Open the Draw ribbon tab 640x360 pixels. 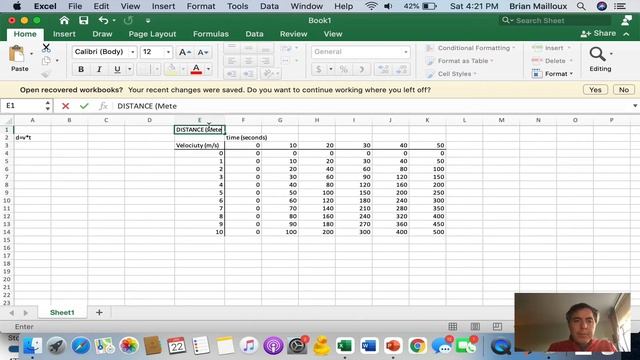[x=102, y=34]
